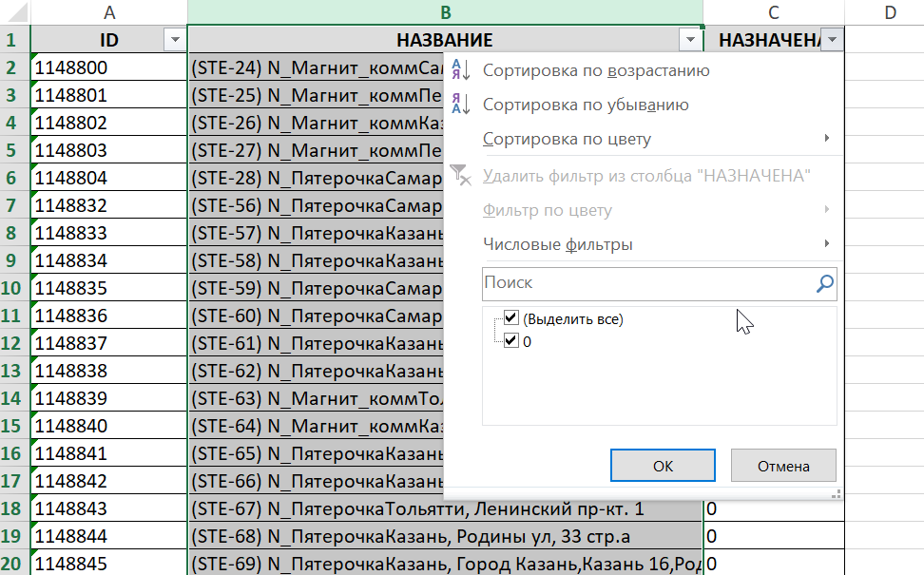Viewport: 924px width, 575px height.
Task: Click cell with ID 1148840
Action: pos(109,426)
